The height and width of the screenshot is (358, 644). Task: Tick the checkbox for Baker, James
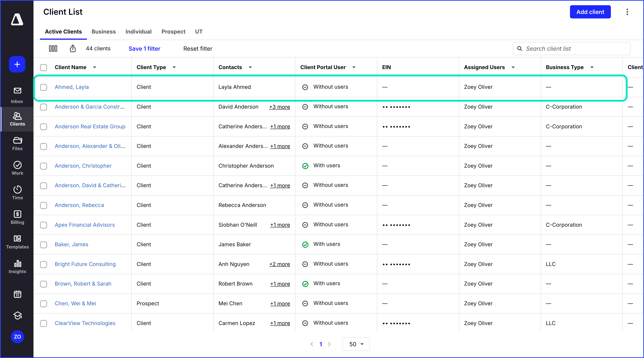[44, 245]
